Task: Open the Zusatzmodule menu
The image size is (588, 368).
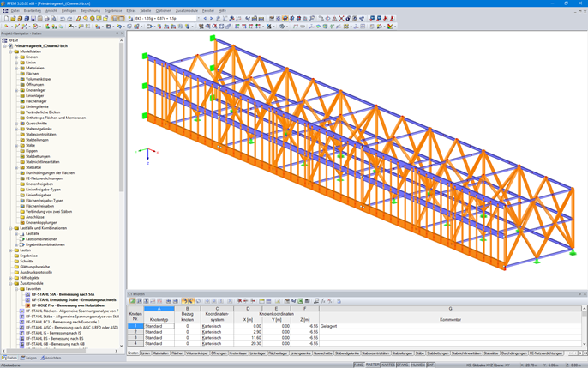Action: tap(186, 11)
